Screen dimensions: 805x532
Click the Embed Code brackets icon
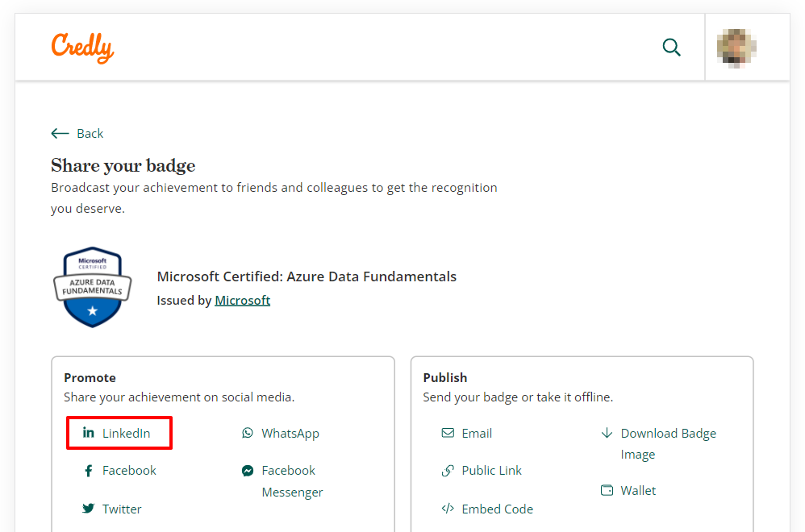coord(448,509)
